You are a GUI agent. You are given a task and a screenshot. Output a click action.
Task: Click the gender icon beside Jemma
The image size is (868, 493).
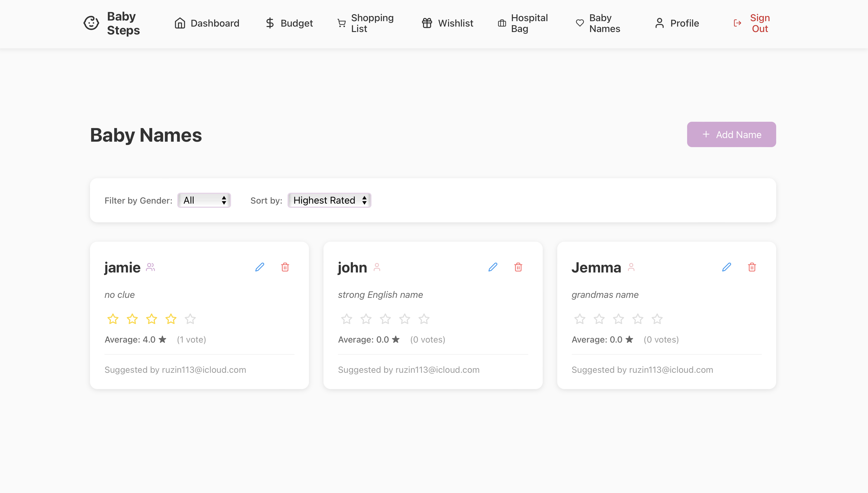click(x=631, y=267)
